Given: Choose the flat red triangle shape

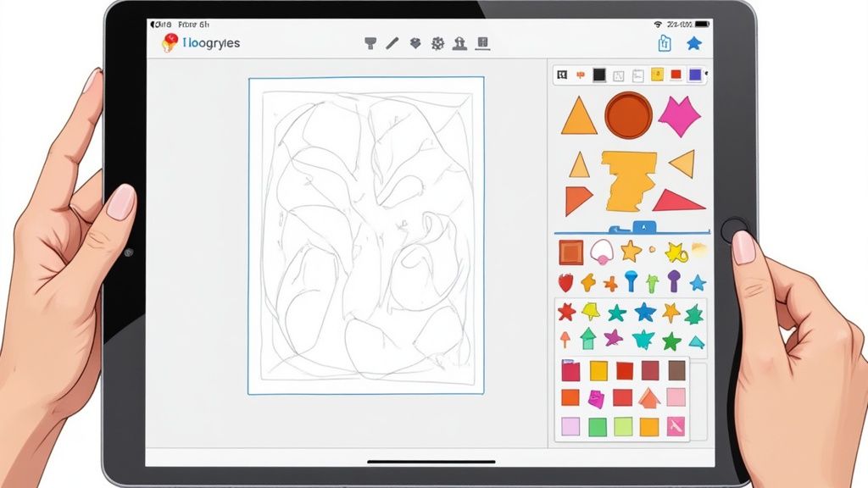Looking at the screenshot, I should [x=678, y=201].
